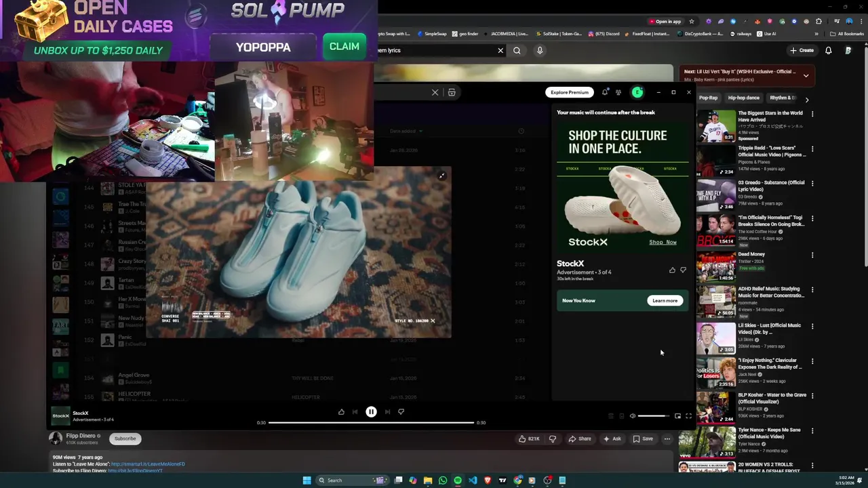868x488 pixels.
Task: Open options for 03 Greedo Substance video
Action: pyautogui.click(x=812, y=184)
